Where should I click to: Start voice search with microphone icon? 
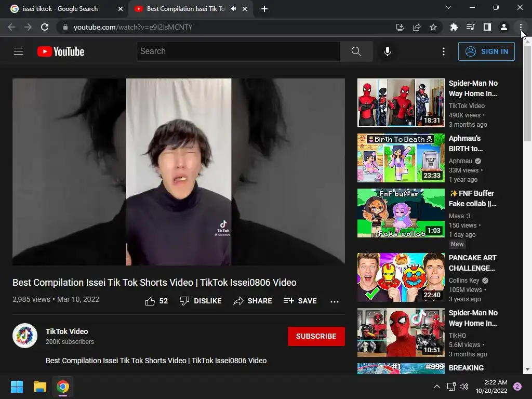point(387,51)
